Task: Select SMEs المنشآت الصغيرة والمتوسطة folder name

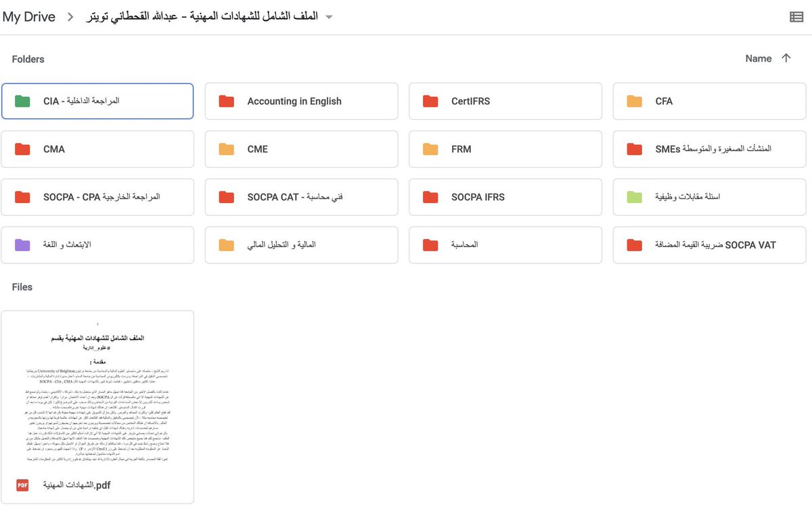Action: pos(713,149)
